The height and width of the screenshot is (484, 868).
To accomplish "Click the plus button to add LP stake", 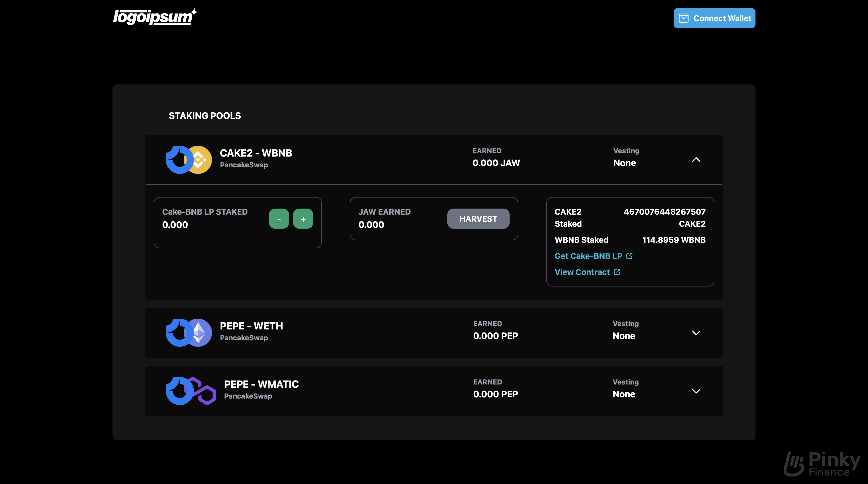I will click(x=303, y=218).
